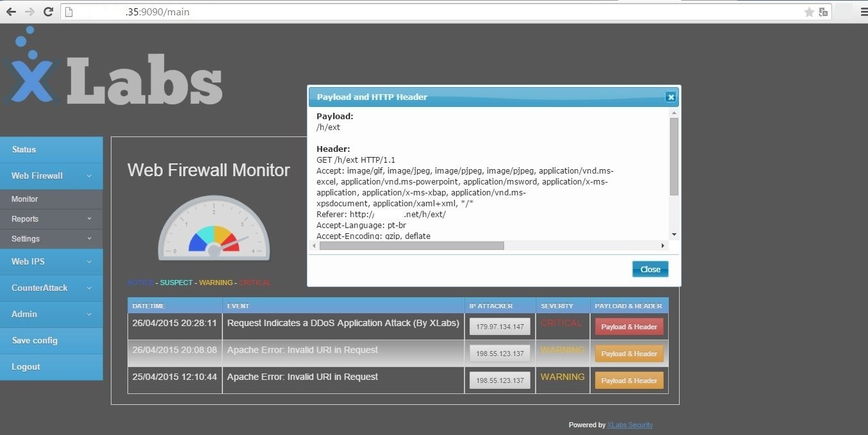Click the browser forward arrow
The width and height of the screenshot is (868, 435).
[x=29, y=12]
